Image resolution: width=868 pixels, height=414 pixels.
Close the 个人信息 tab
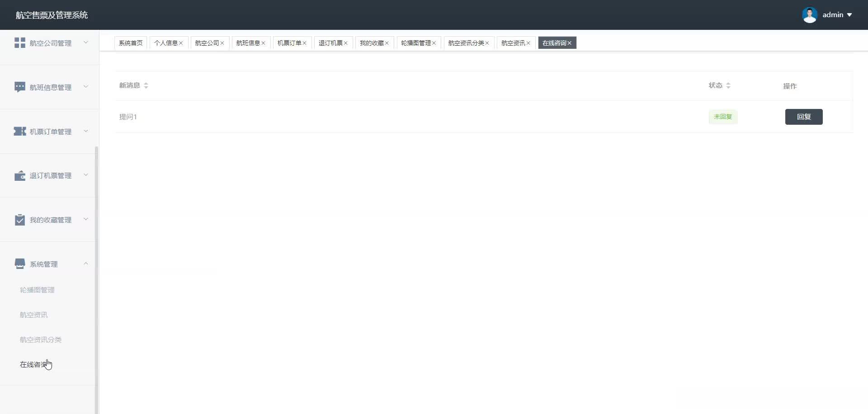pyautogui.click(x=181, y=43)
